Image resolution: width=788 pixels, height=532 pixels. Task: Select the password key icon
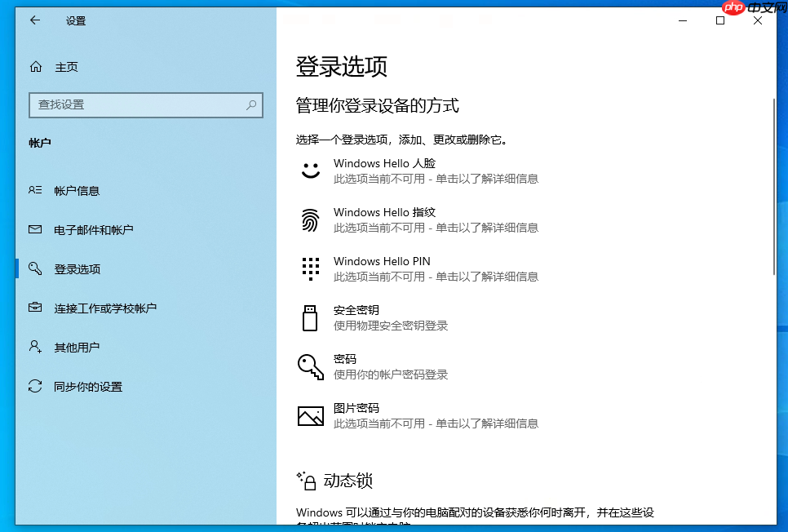[310, 366]
